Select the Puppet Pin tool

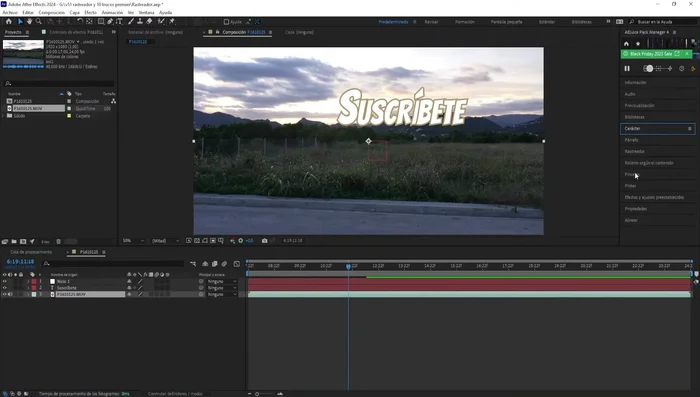coord(172,21)
